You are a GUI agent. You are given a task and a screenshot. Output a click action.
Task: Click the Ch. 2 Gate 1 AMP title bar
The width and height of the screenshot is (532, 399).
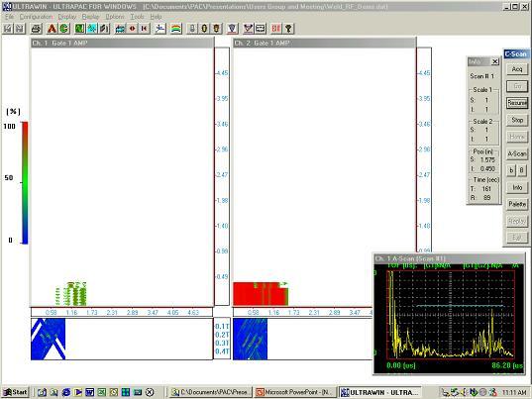pyautogui.click(x=324, y=43)
